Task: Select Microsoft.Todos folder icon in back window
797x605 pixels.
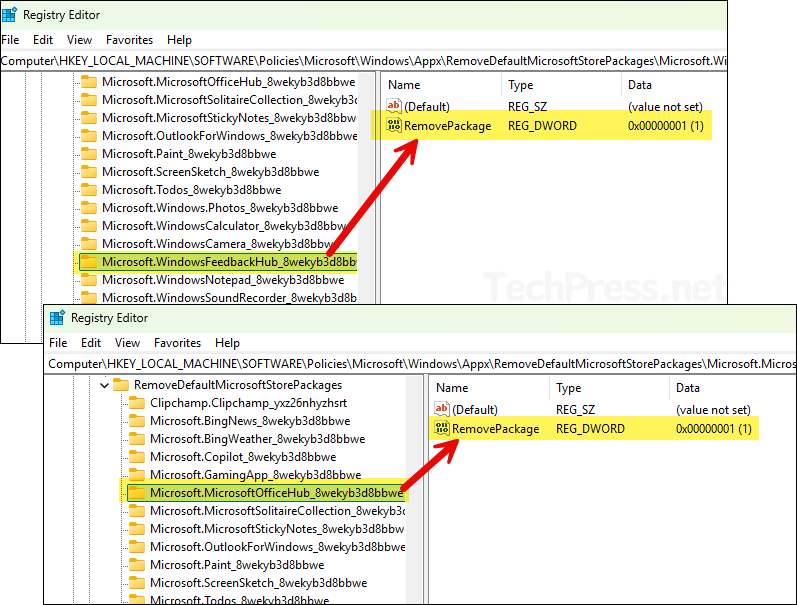Action: point(89,190)
